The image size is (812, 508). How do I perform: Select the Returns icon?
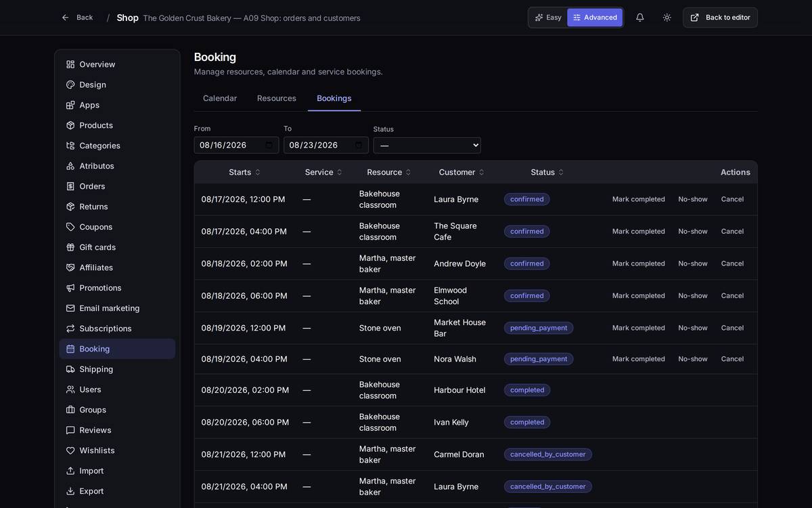click(70, 207)
